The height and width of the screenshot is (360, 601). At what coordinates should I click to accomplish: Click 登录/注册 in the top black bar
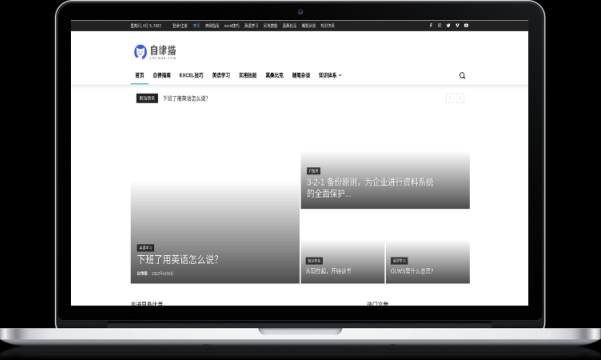180,26
